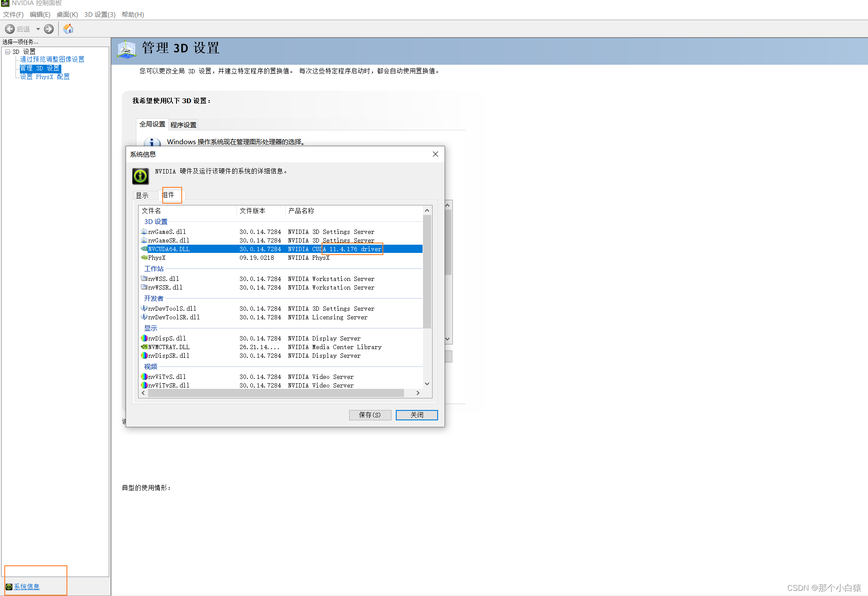868x596 pixels.
Task: Click the horizontal scrollbar right arrow
Action: 418,393
